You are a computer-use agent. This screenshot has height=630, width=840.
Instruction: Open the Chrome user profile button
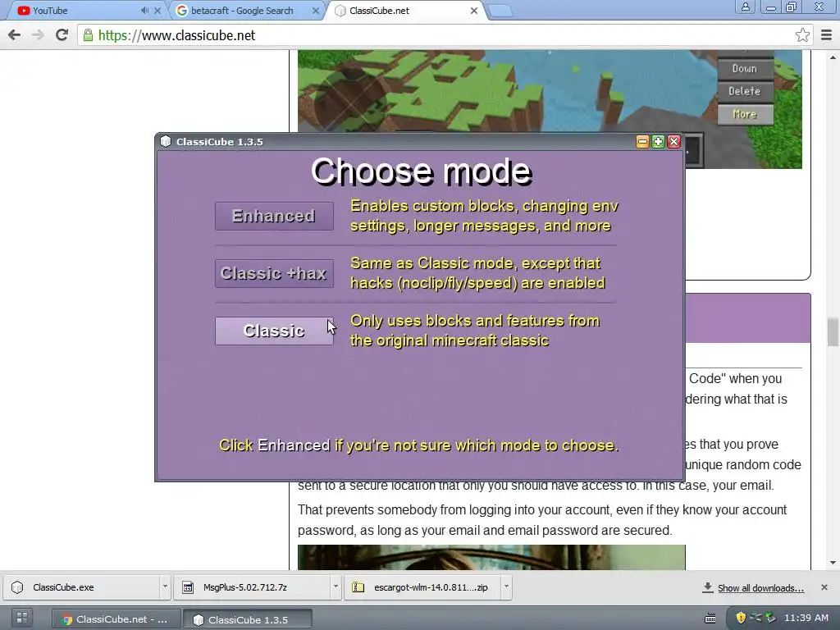click(745, 7)
